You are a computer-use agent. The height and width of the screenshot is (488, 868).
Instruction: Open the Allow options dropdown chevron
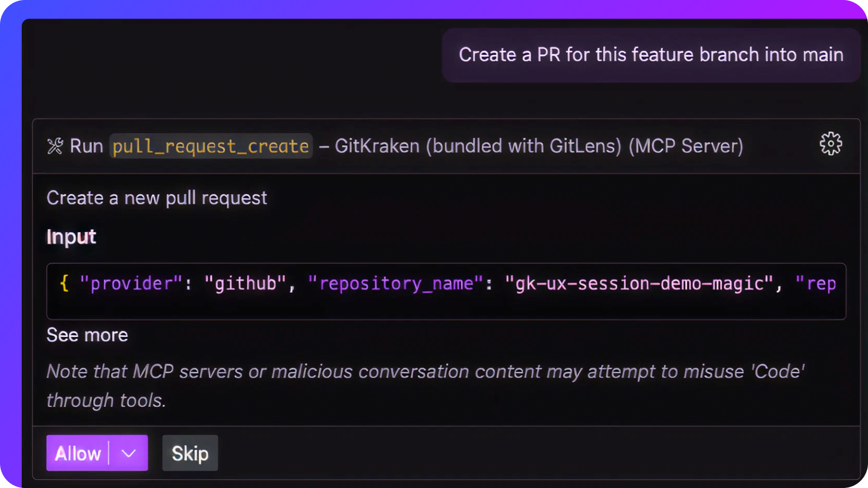tap(129, 453)
